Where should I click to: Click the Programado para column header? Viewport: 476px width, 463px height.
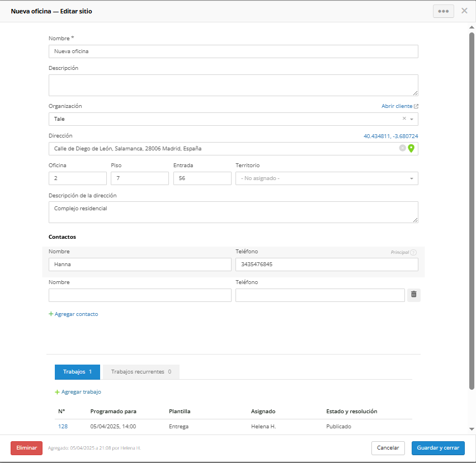click(x=113, y=412)
